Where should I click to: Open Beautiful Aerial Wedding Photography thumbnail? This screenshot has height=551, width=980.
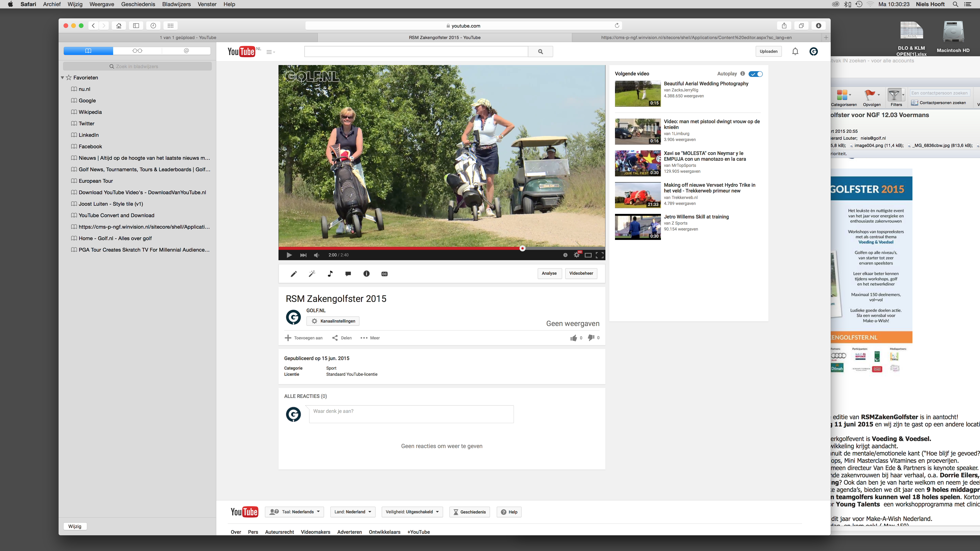coord(638,94)
